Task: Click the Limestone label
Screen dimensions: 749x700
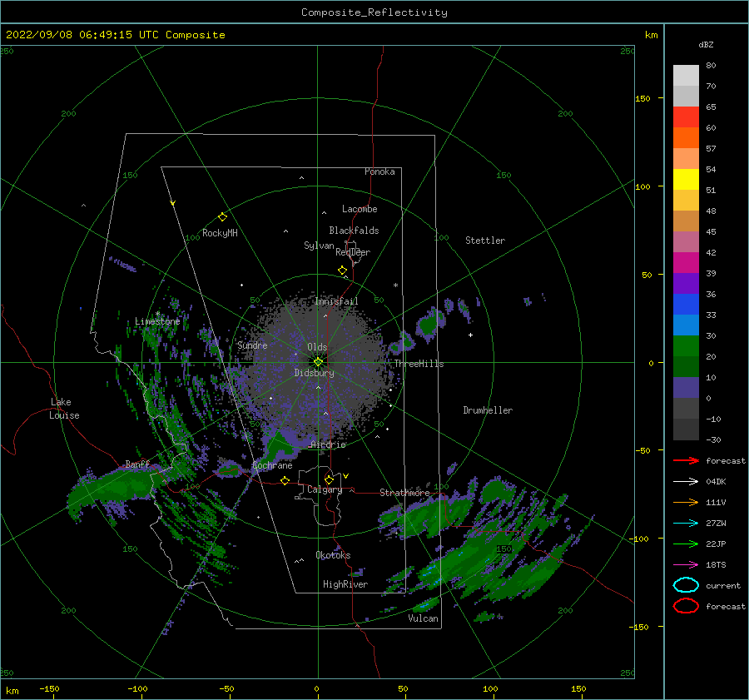Action: point(157,321)
